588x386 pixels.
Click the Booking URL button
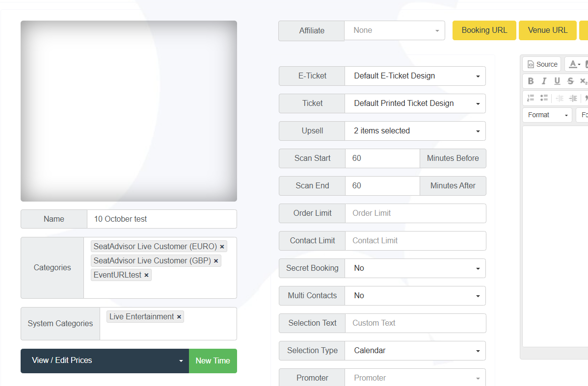[484, 30]
